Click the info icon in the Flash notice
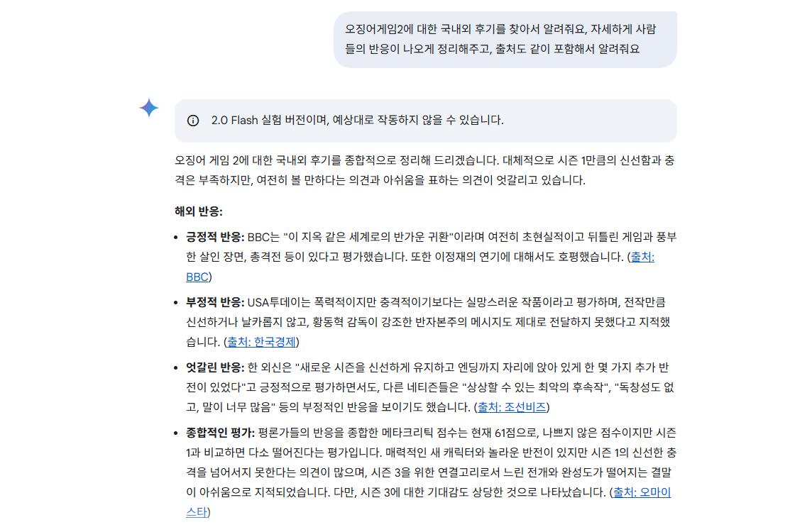The width and height of the screenshot is (790, 532). [x=192, y=121]
